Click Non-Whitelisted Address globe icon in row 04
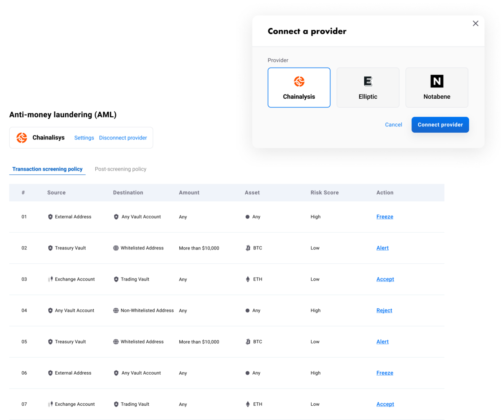The width and height of the screenshot is (504, 420). [116, 310]
